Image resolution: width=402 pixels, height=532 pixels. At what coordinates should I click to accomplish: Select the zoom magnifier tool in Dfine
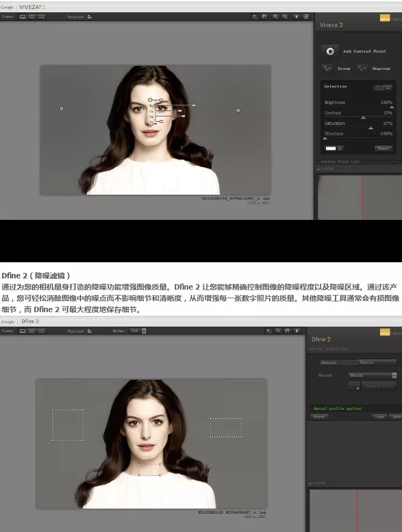click(278, 331)
